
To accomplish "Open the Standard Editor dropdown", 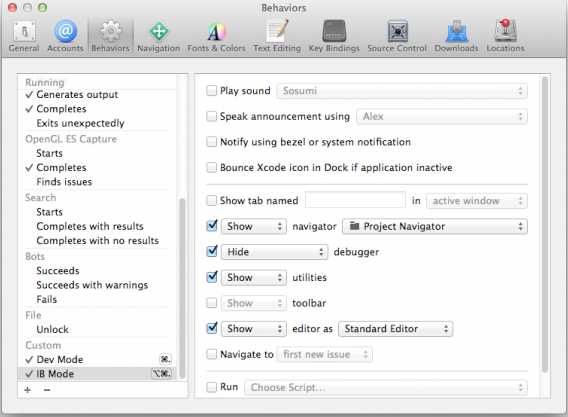I will click(x=395, y=329).
